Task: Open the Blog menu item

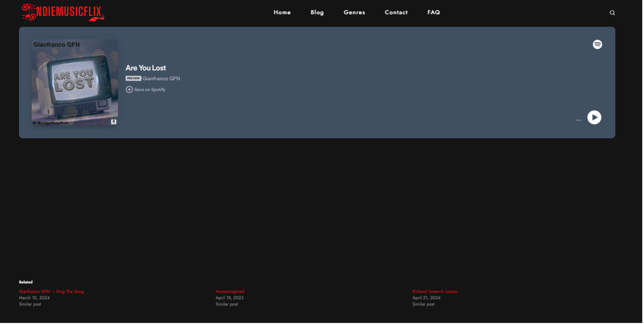Action: (x=318, y=13)
